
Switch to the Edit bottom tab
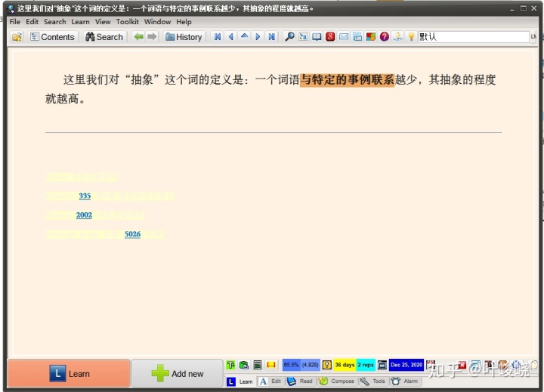coord(270,381)
